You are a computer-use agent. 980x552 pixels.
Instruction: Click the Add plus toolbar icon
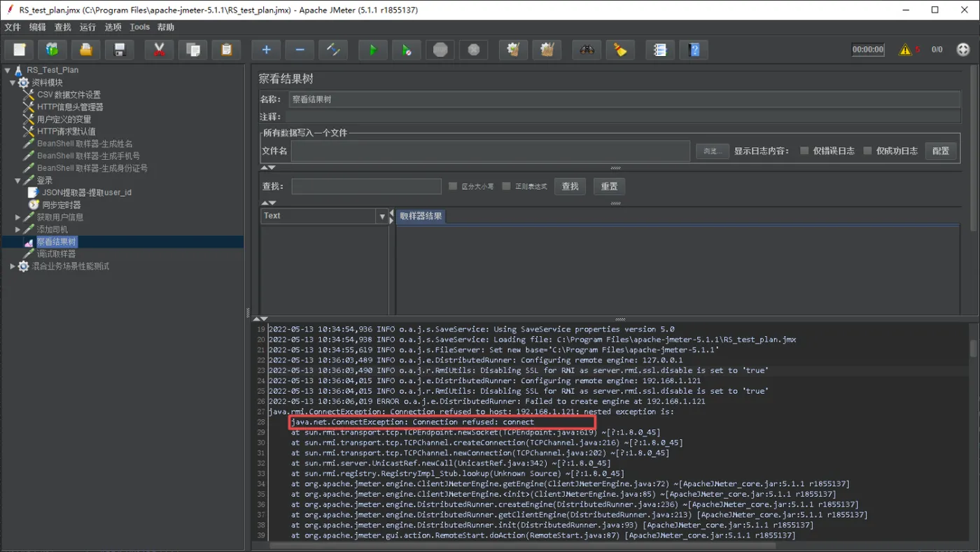click(266, 50)
